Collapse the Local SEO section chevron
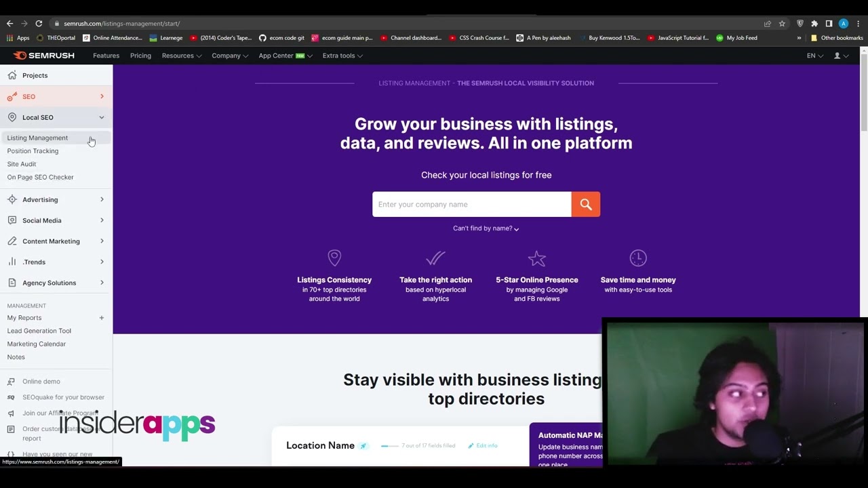The height and width of the screenshot is (488, 868). [x=102, y=117]
